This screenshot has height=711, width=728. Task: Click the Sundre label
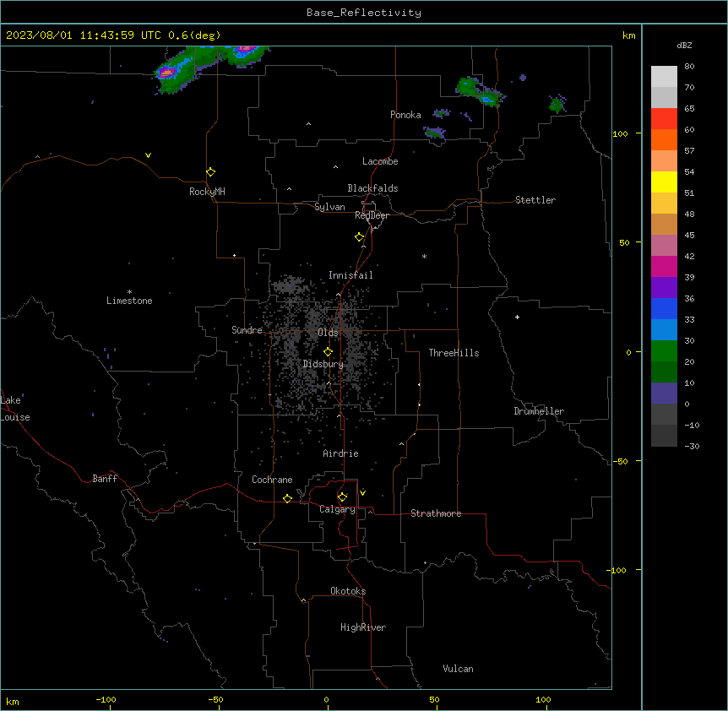coord(247,330)
